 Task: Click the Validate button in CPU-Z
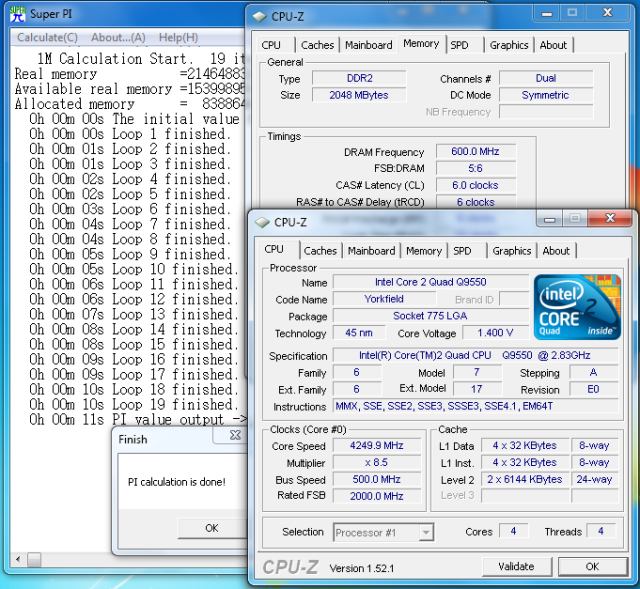tap(516, 567)
